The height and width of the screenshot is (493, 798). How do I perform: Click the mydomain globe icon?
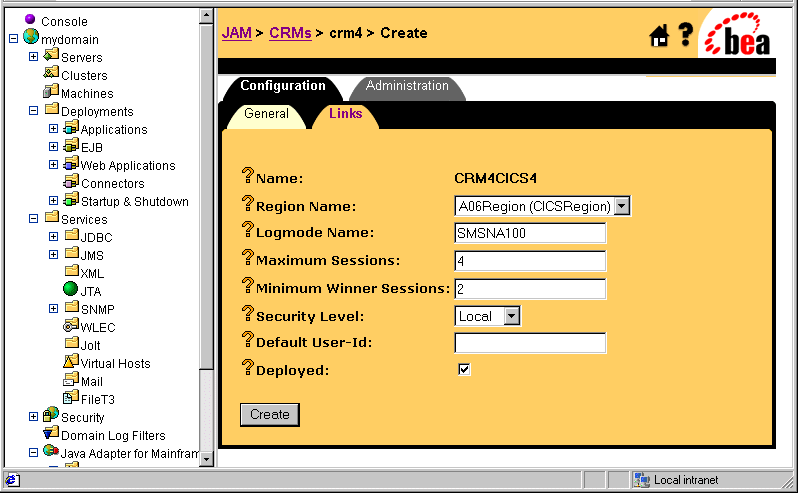point(31,37)
